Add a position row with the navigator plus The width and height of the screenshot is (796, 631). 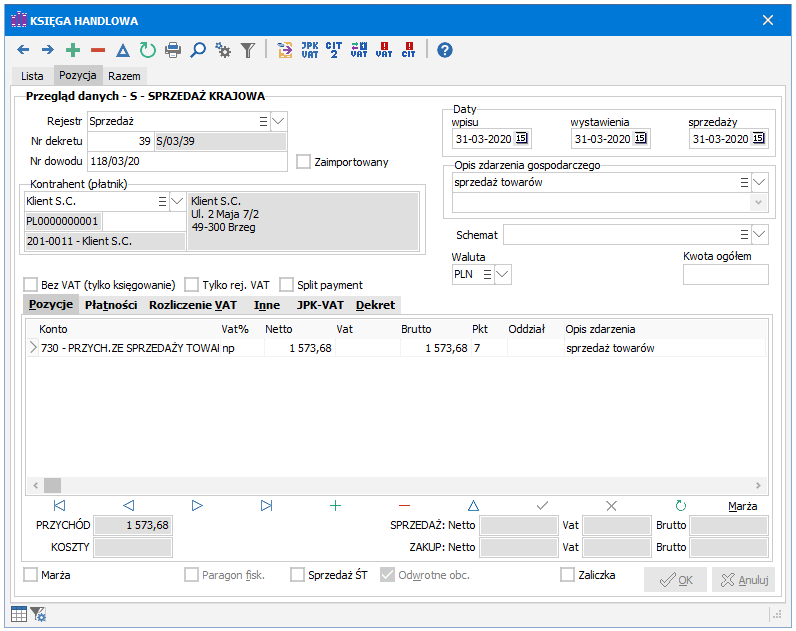click(x=336, y=506)
